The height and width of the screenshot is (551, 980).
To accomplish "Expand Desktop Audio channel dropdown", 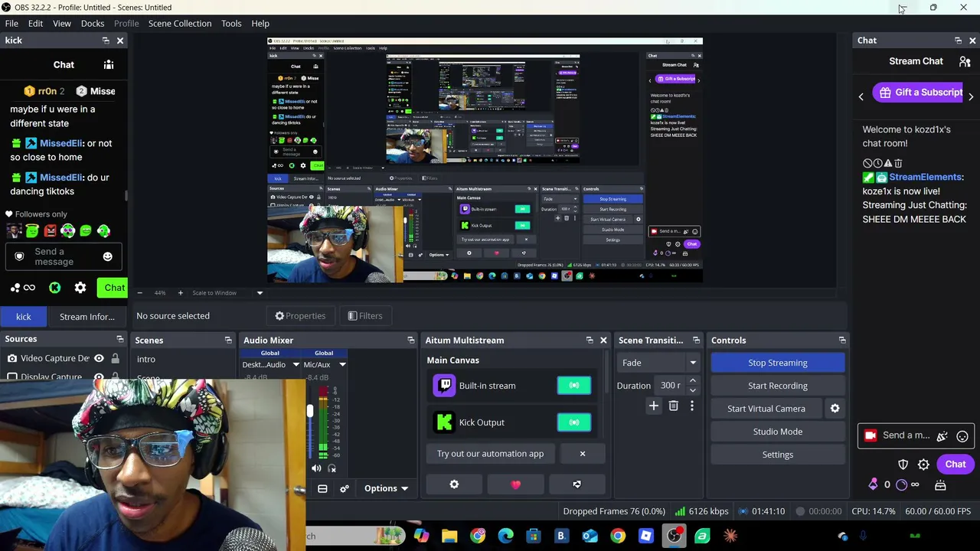I will [296, 365].
